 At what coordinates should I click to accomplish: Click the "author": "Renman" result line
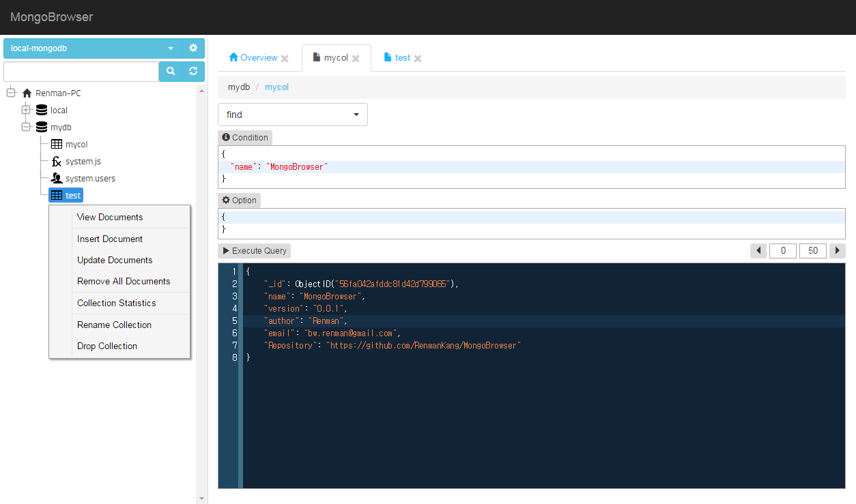click(x=306, y=321)
